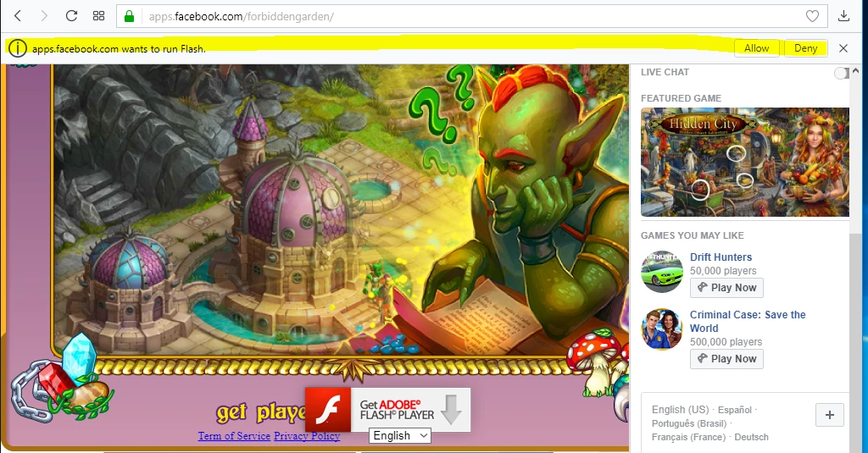Click the plus button for more languages
The width and height of the screenshot is (868, 453).
click(x=830, y=415)
